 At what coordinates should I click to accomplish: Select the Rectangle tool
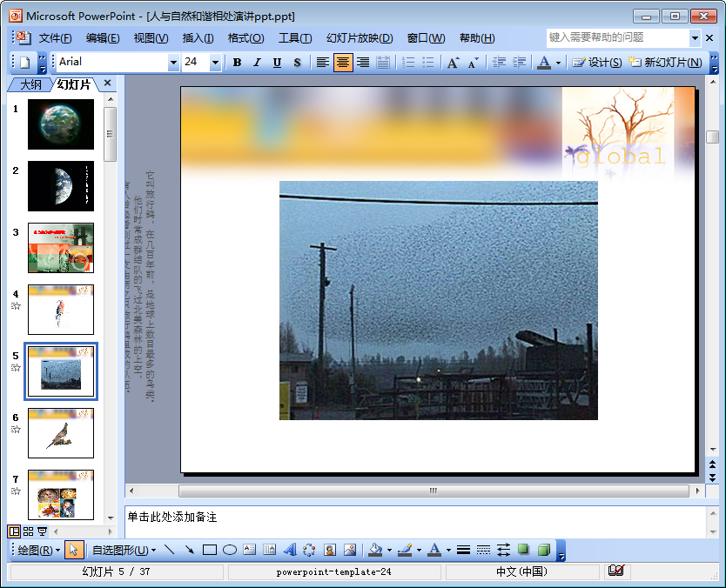pos(210,550)
